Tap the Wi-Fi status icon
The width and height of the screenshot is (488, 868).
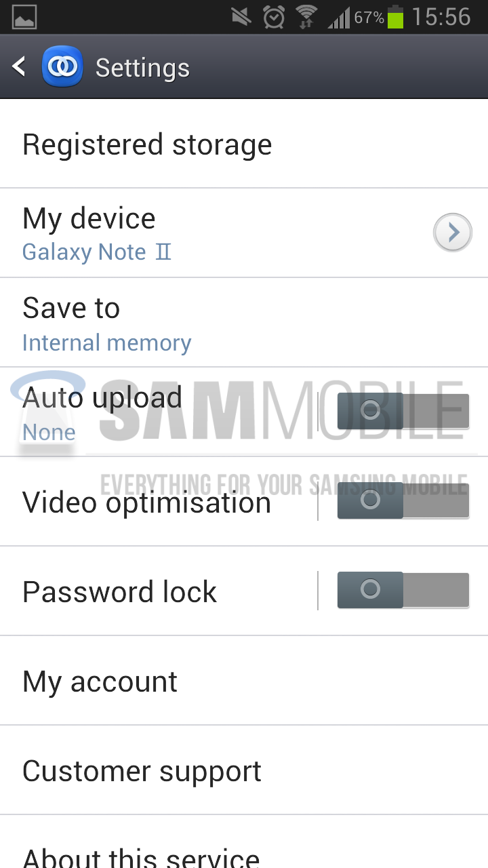coord(306,17)
